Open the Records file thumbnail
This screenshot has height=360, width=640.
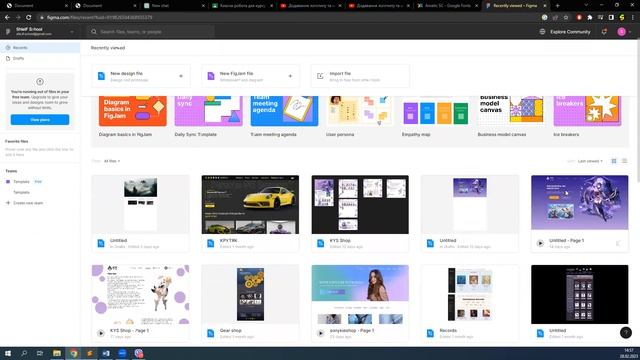470,294
